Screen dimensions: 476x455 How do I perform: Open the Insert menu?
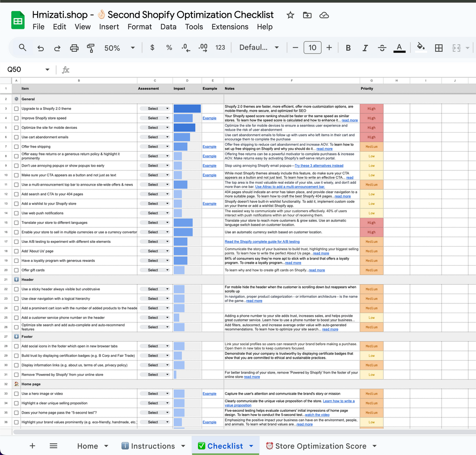[109, 27]
